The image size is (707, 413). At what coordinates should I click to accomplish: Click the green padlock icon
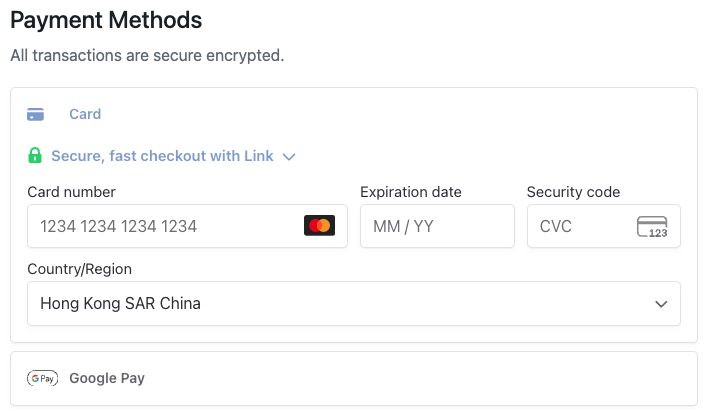(x=35, y=156)
